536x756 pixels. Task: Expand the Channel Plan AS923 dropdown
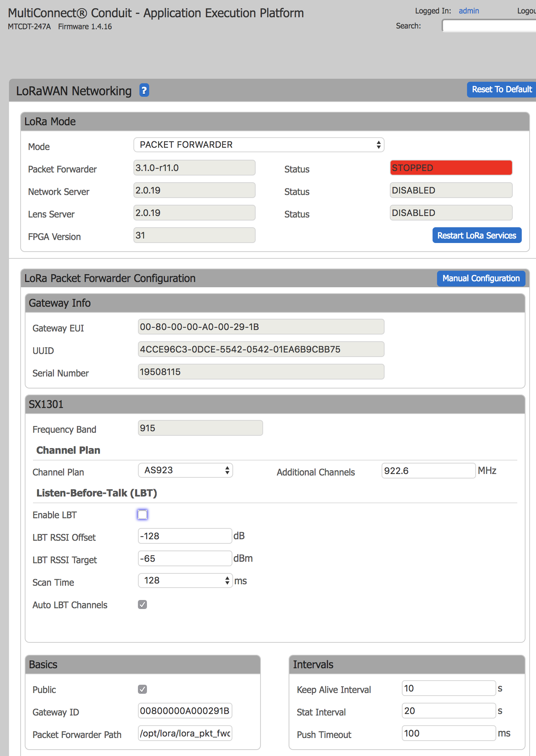186,470
